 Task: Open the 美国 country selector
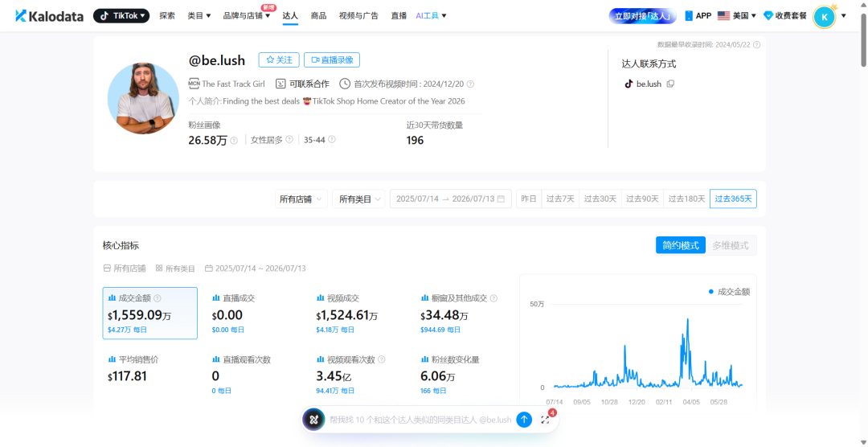point(736,16)
